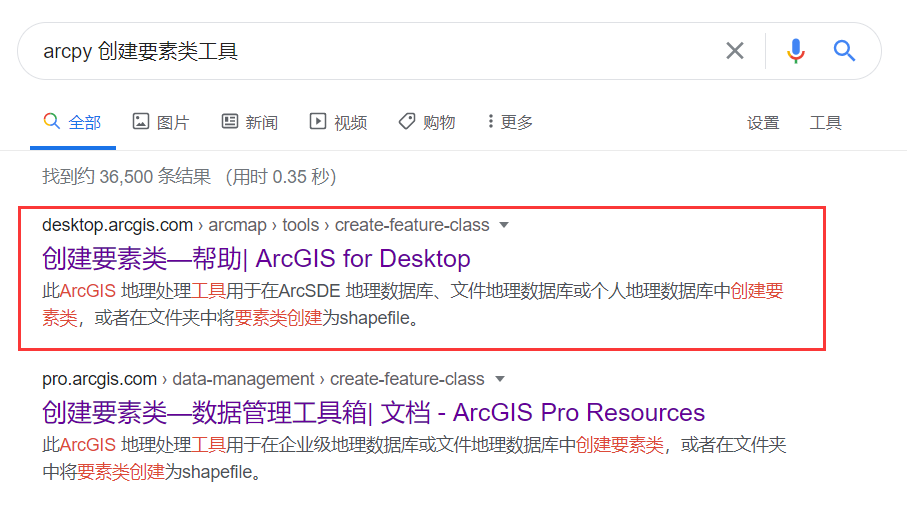Click the image icon beside 图片
This screenshot has width=907, height=515.
click(141, 122)
